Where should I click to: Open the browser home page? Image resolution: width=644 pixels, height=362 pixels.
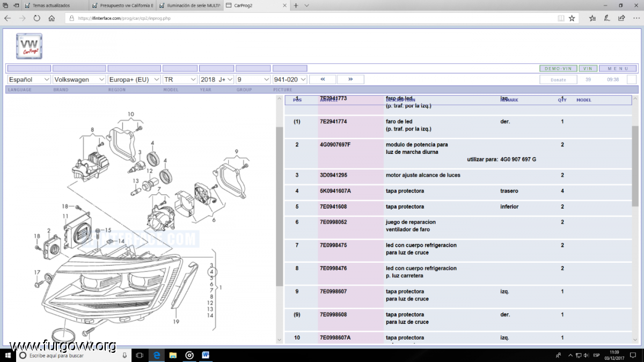tap(52, 18)
